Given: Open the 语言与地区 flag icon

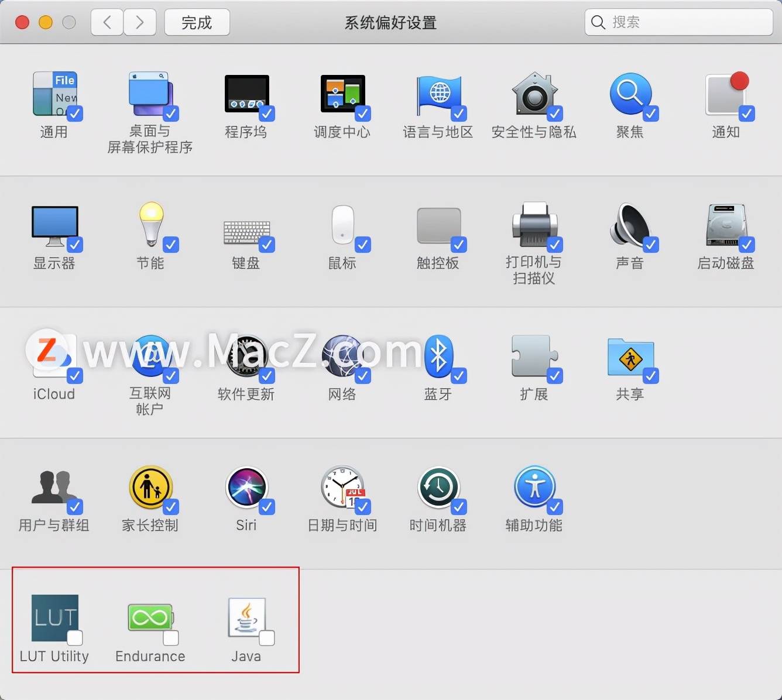Looking at the screenshot, I should coord(438,95).
